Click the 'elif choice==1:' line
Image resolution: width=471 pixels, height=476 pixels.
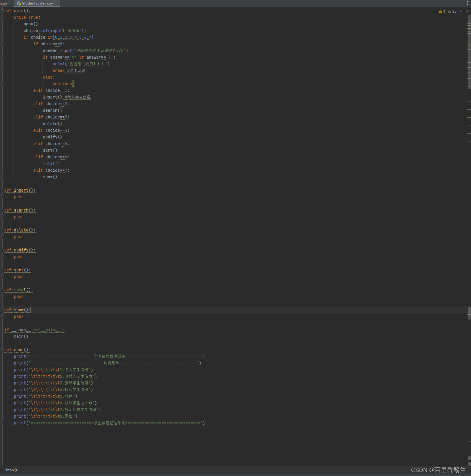51,90
